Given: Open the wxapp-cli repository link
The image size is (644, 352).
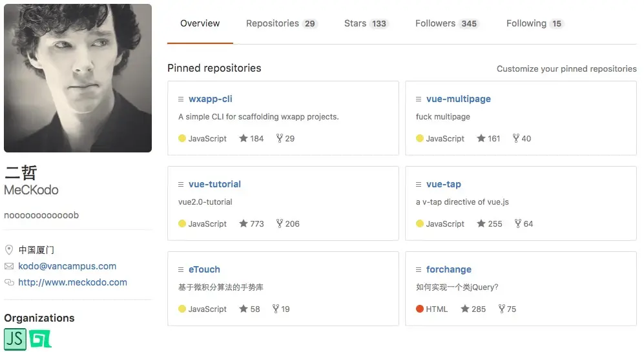Looking at the screenshot, I should click(x=211, y=99).
